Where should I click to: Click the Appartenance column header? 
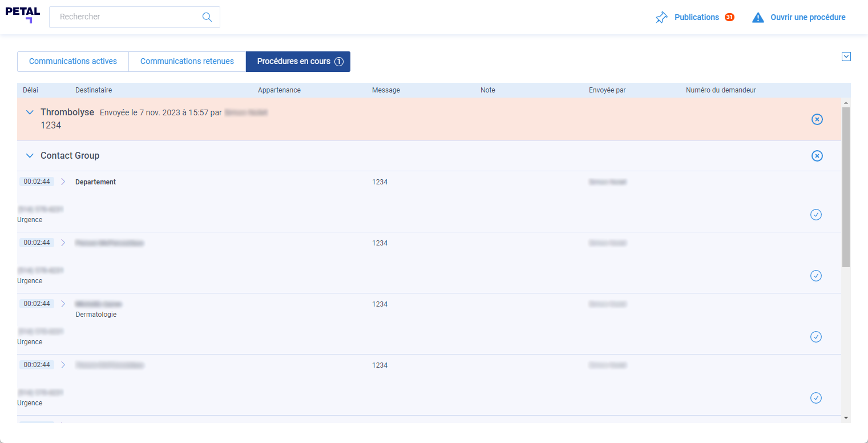pyautogui.click(x=279, y=90)
